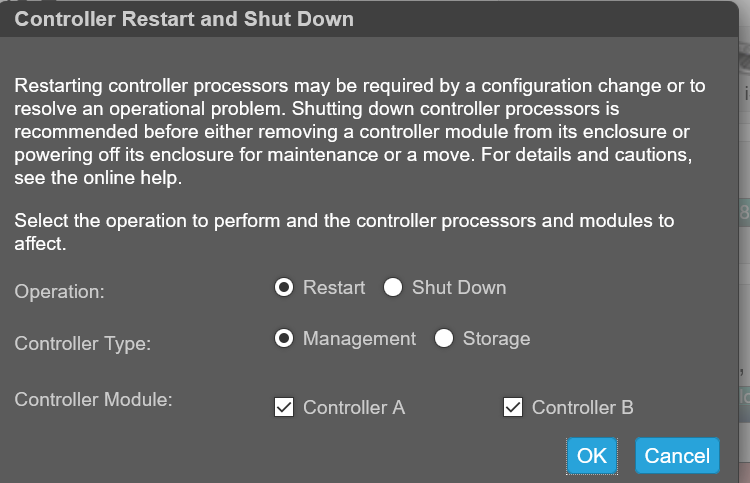Click the "Operation:" field label
This screenshot has width=750, height=483.
click(x=59, y=291)
